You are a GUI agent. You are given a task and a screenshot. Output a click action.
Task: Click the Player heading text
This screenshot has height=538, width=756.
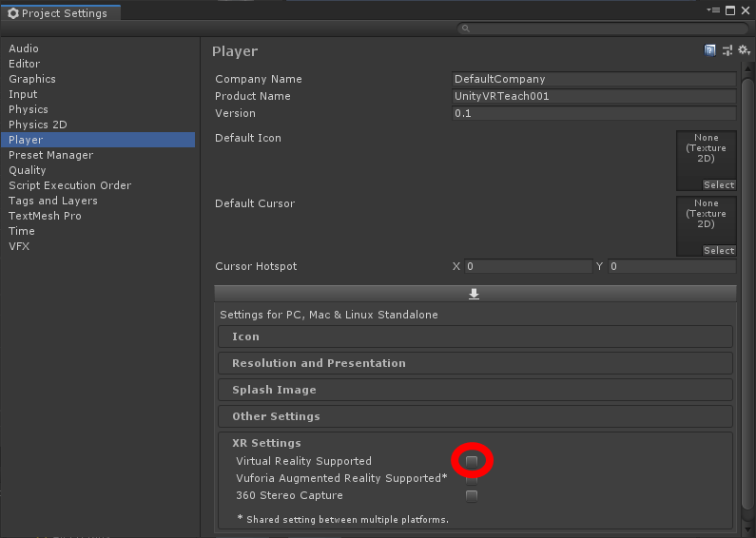[x=235, y=51]
